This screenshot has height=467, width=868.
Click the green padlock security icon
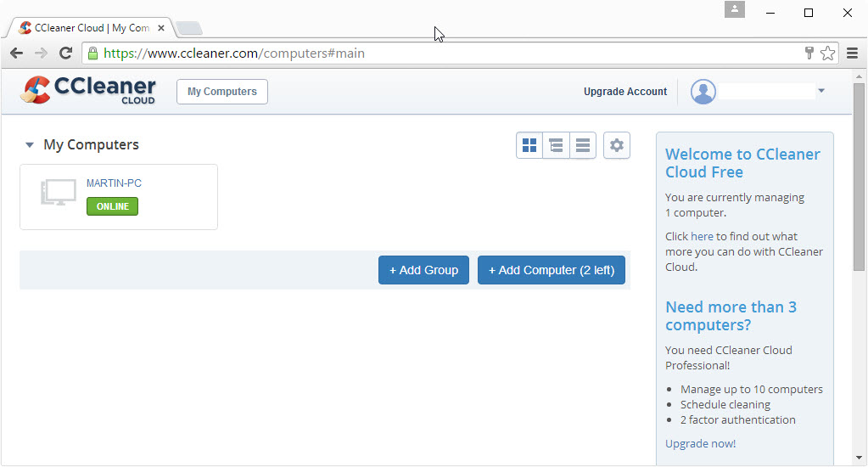tap(93, 53)
